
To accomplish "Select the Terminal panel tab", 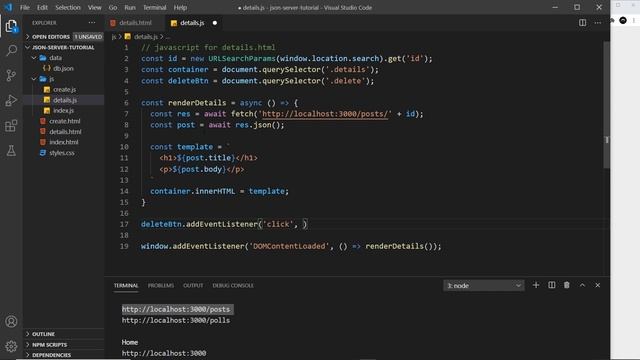I will [x=126, y=285].
